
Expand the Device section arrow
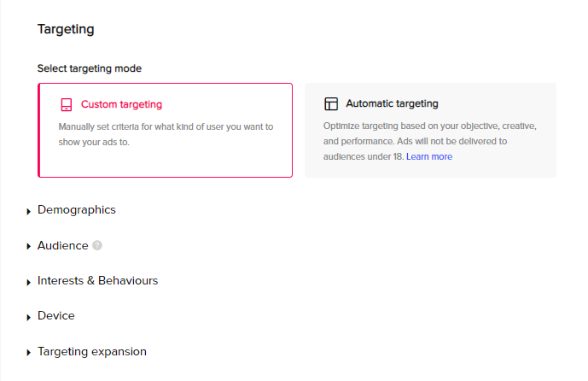click(28, 318)
